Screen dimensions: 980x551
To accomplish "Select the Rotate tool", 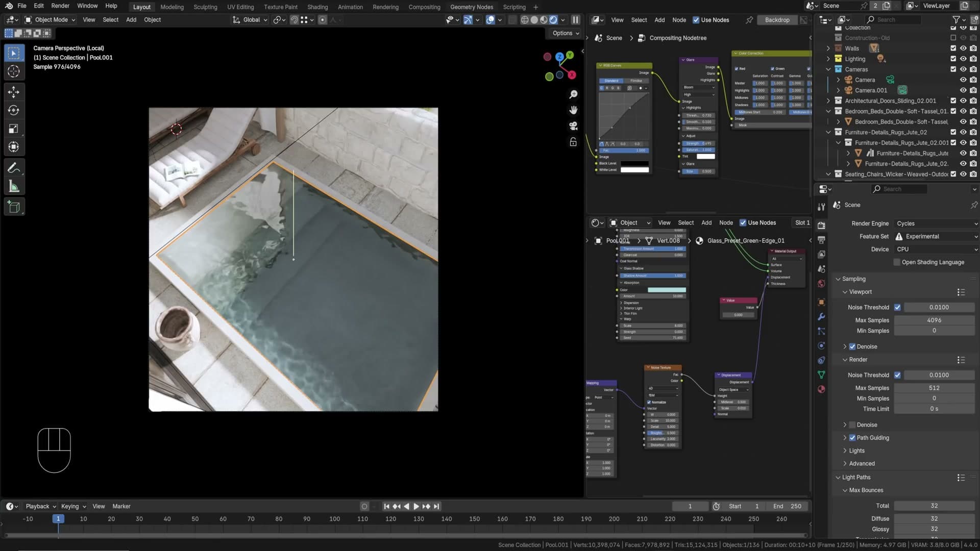I will pyautogui.click(x=14, y=110).
